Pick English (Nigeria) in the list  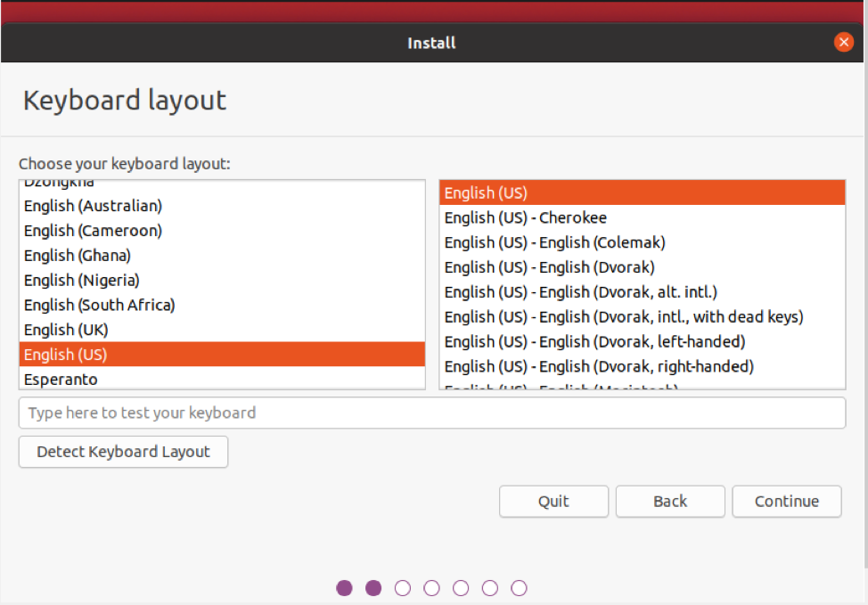pos(82,281)
